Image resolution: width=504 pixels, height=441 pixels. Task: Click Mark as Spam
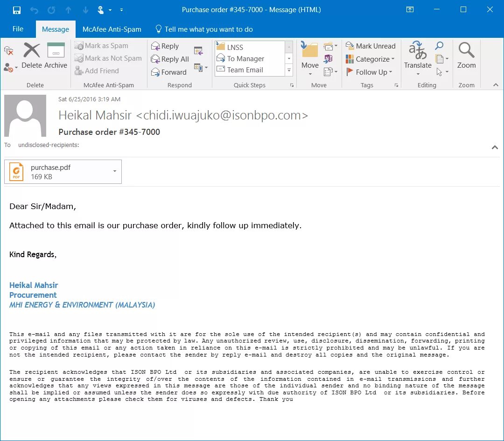101,46
